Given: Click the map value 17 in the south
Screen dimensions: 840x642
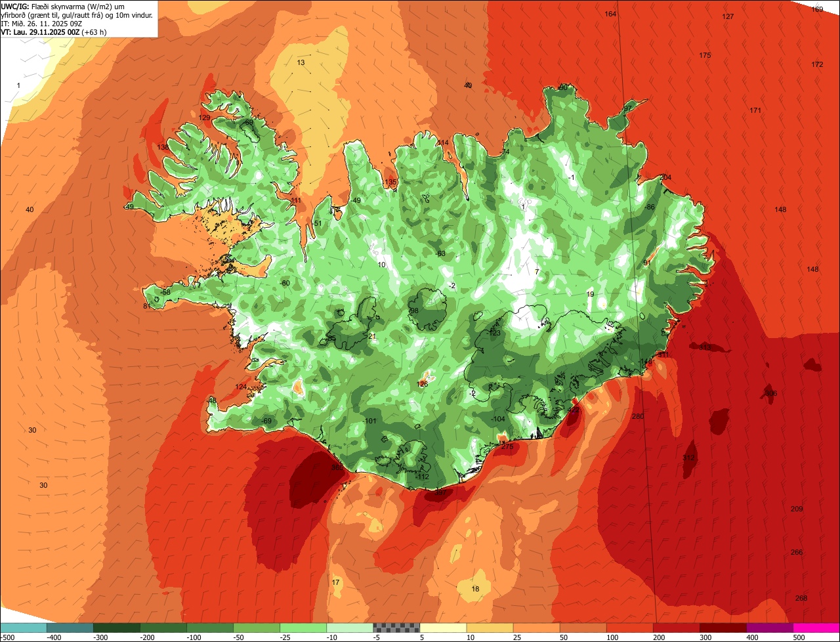Looking at the screenshot, I should pos(335,582).
